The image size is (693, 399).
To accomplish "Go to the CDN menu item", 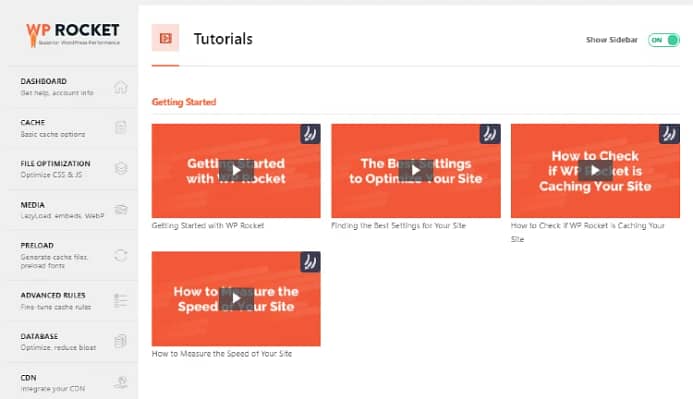I will [x=73, y=382].
